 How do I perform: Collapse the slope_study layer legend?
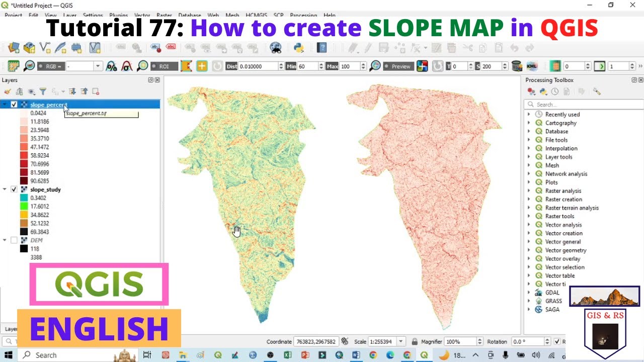5,190
